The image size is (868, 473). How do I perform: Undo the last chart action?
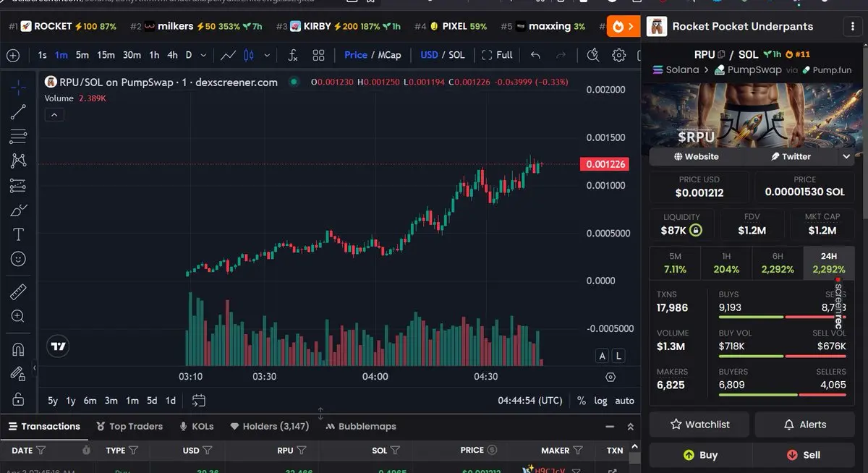tap(535, 55)
